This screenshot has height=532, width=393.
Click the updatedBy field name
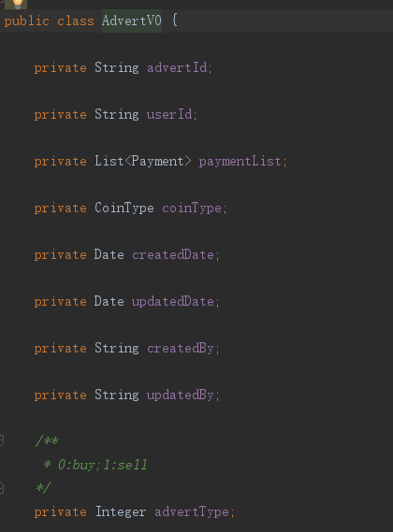[181, 395]
